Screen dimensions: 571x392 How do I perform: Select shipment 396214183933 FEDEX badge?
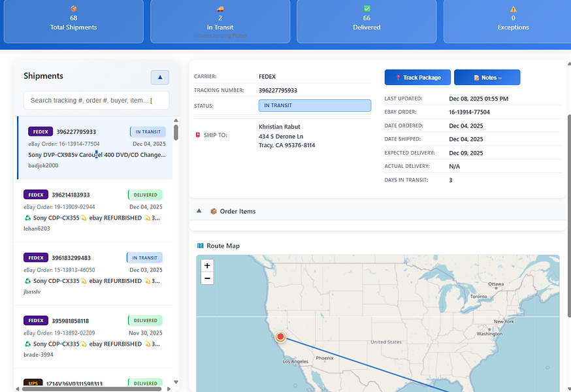(x=36, y=195)
